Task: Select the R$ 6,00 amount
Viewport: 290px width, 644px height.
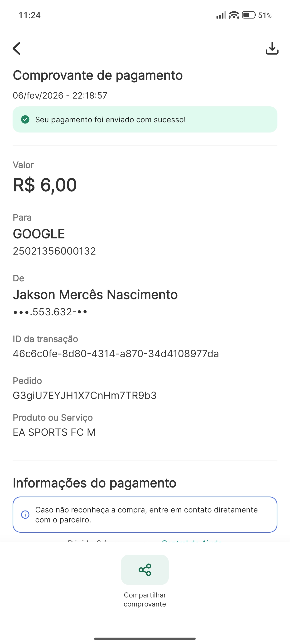Action: tap(45, 185)
